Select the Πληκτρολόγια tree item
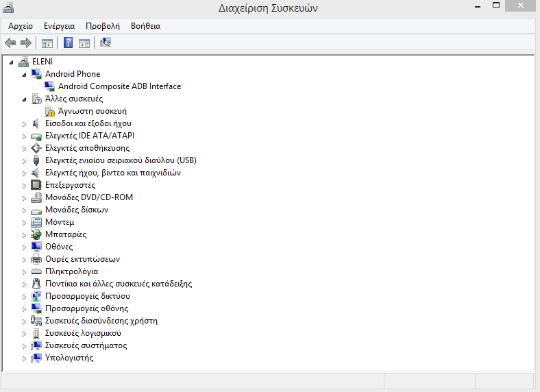Image resolution: width=540 pixels, height=392 pixels. click(x=71, y=271)
